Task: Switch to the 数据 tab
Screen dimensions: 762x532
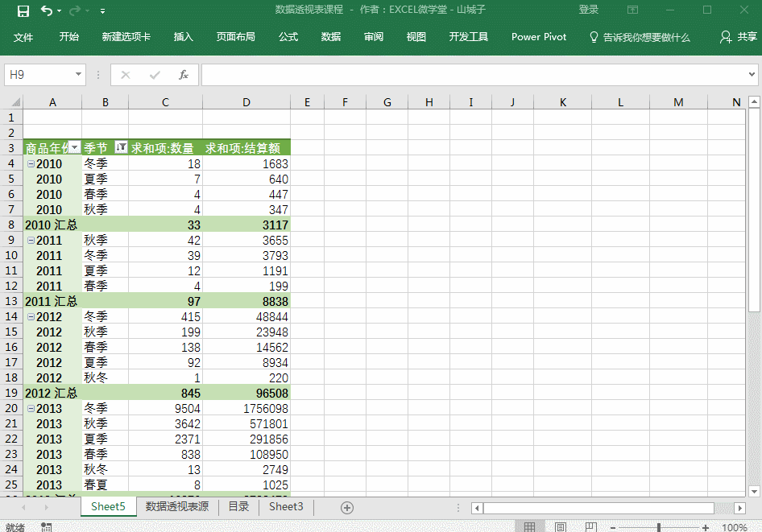Action: [x=331, y=37]
